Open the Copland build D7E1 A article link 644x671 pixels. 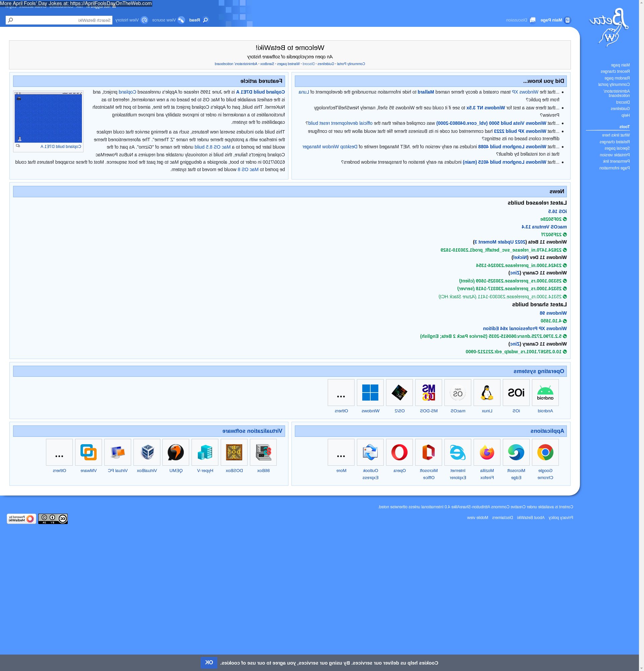(260, 92)
